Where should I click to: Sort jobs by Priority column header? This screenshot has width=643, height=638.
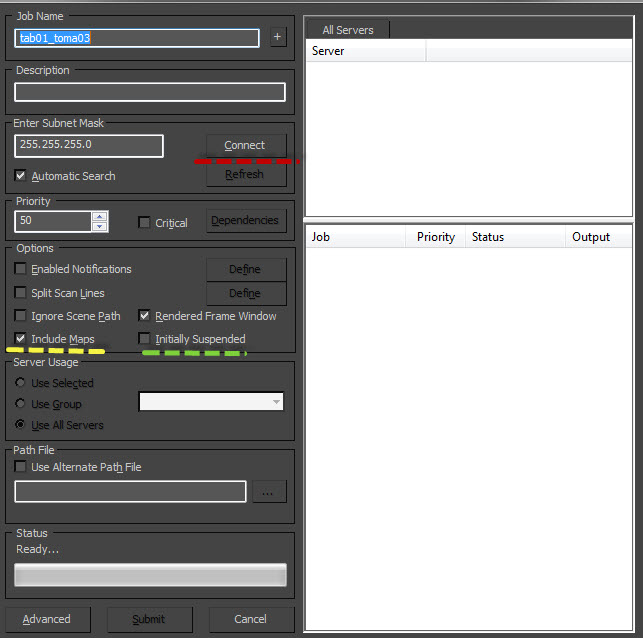point(436,237)
